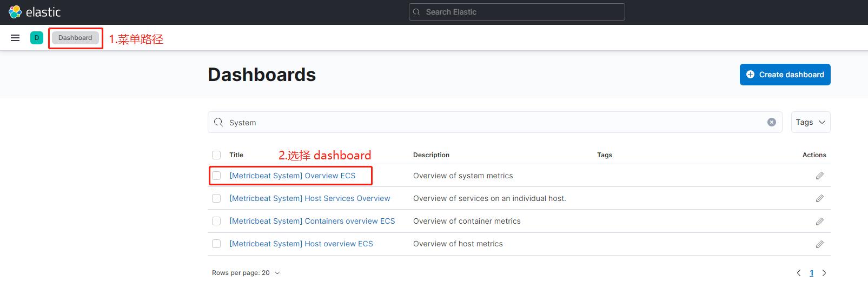Click the Tags column header
Screen dimensions: 868x295
[605, 155]
